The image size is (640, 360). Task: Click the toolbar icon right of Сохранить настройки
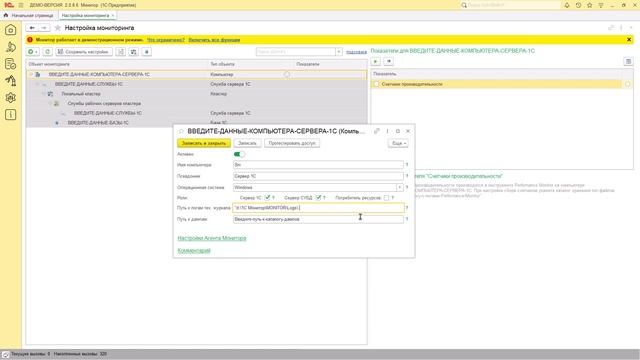pyautogui.click(x=120, y=52)
